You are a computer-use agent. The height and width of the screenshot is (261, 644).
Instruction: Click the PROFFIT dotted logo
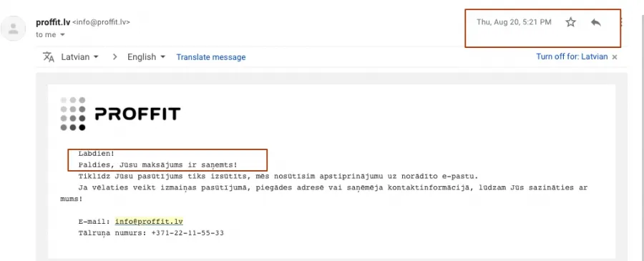coord(120,114)
